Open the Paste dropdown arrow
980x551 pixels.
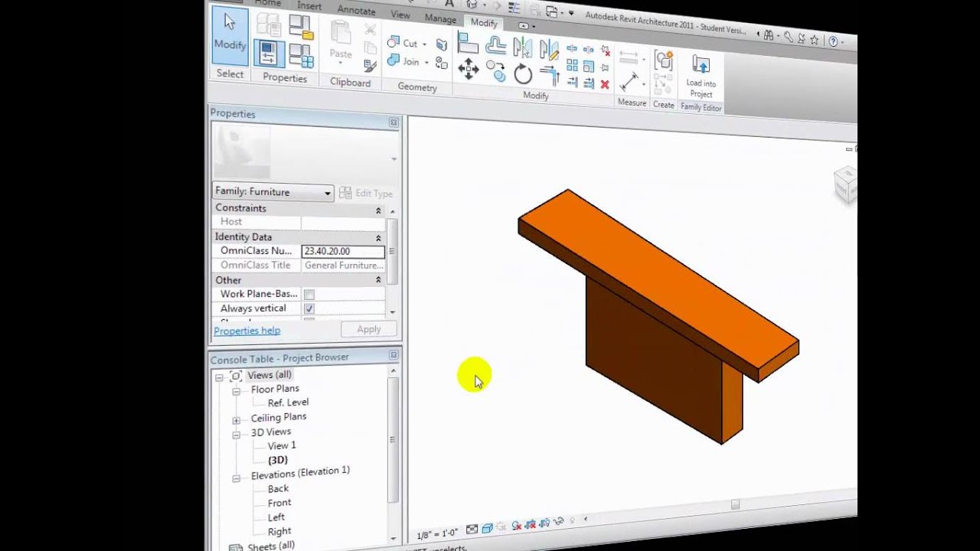(341, 64)
